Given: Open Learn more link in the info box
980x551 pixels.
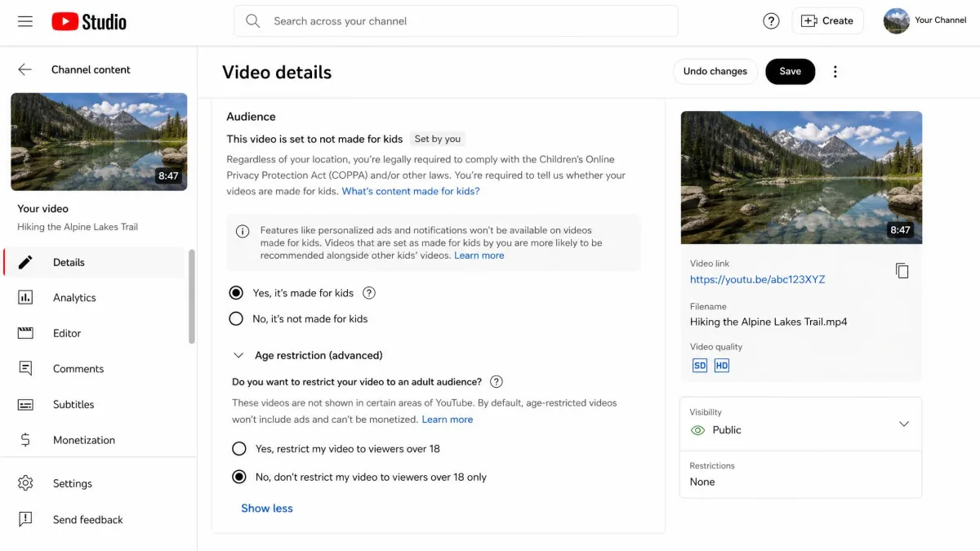Looking at the screenshot, I should (x=479, y=256).
